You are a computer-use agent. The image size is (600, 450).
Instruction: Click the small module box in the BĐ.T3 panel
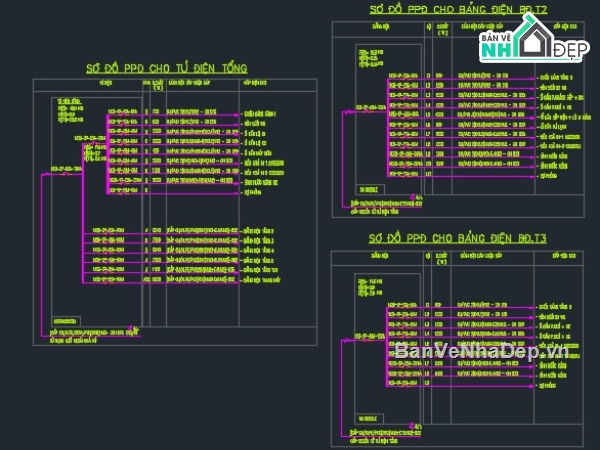(x=369, y=416)
